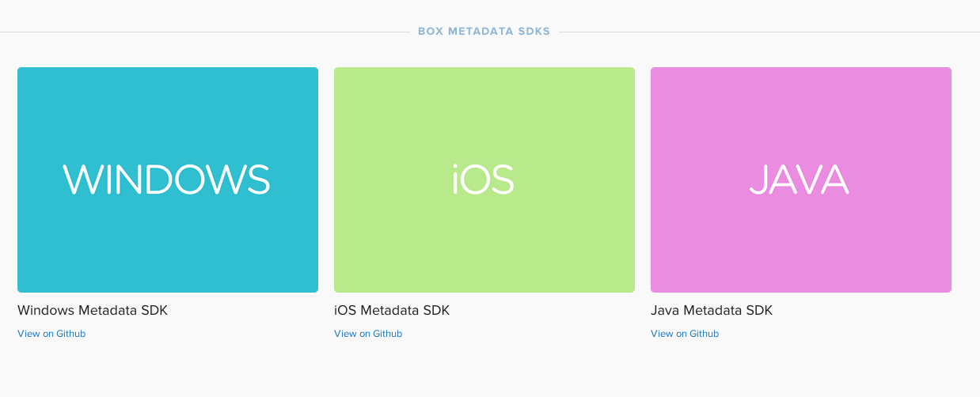Image resolution: width=980 pixels, height=397 pixels.
Task: Click the word SDKS in section heading
Action: click(x=534, y=32)
